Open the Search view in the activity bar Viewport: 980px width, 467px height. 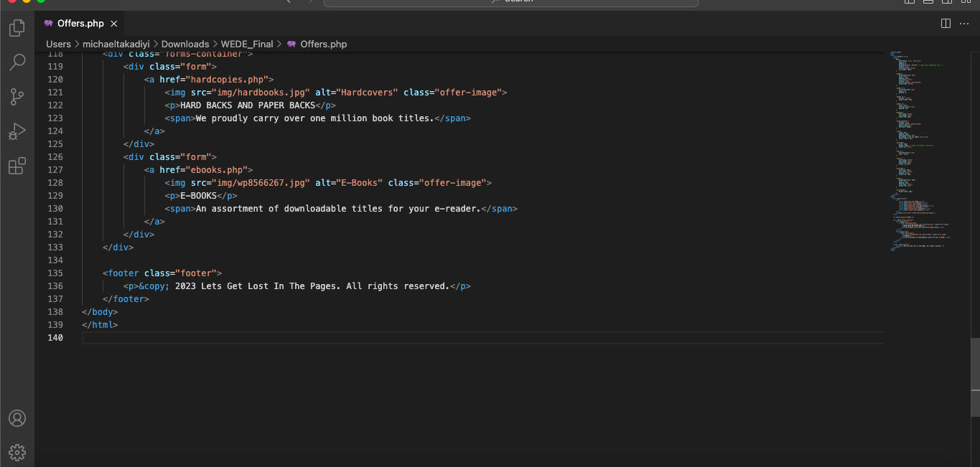[17, 62]
